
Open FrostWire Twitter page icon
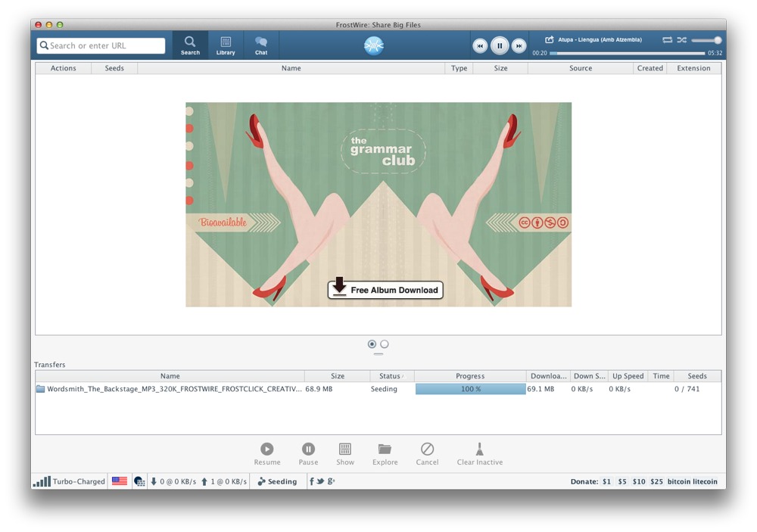point(320,481)
